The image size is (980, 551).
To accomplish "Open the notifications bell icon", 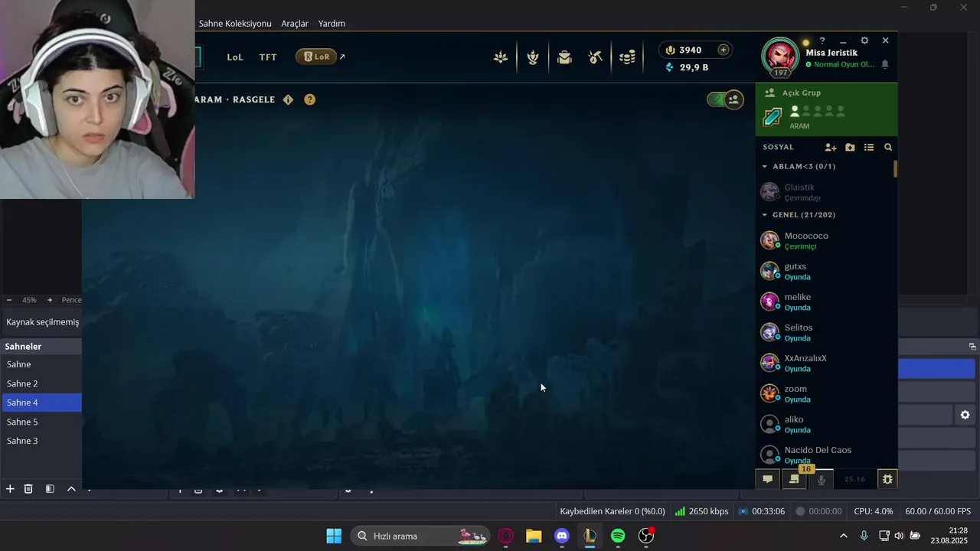I will pos(885,64).
